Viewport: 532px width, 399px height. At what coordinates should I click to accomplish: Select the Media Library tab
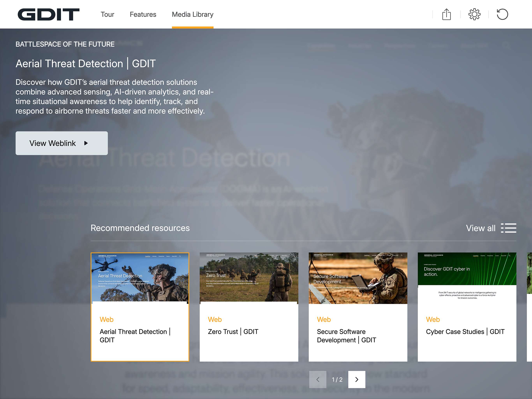pos(193,14)
